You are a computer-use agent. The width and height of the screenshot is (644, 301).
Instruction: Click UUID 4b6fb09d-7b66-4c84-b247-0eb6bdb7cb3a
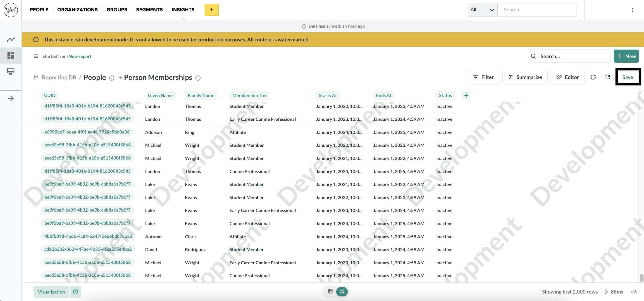point(88,236)
